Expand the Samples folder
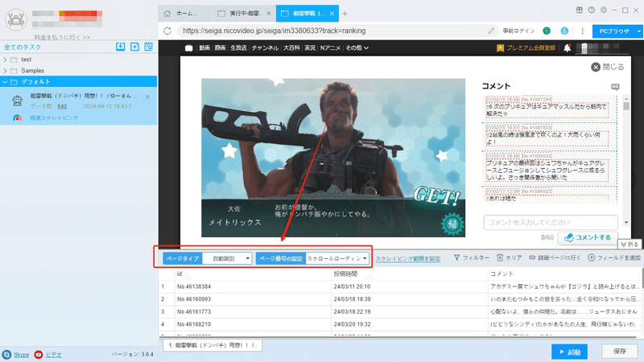This screenshot has height=362, width=644. click(5, 71)
